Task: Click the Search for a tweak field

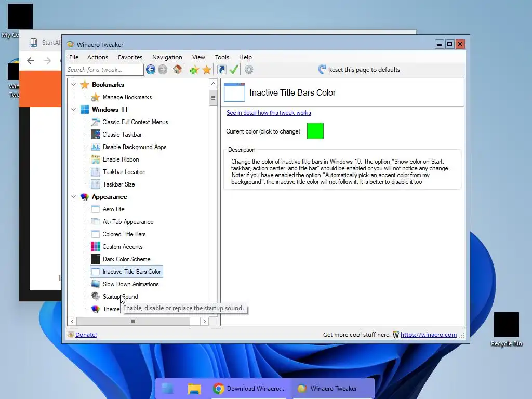Action: click(x=105, y=70)
